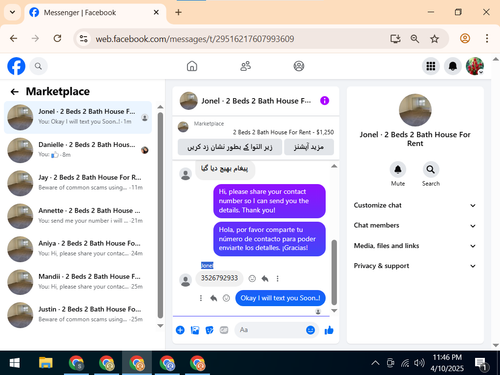Navigate back in browser
Viewport: 500px width, 375px height.
click(13, 39)
